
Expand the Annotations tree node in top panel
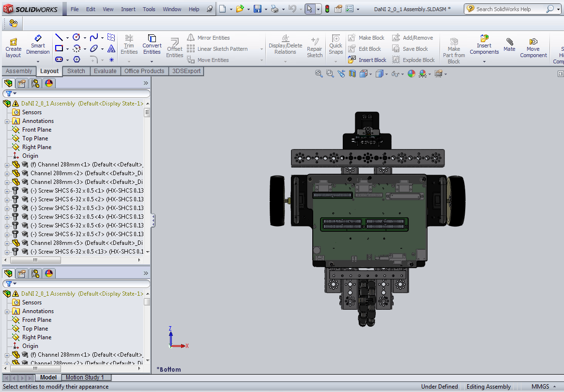pos(7,121)
